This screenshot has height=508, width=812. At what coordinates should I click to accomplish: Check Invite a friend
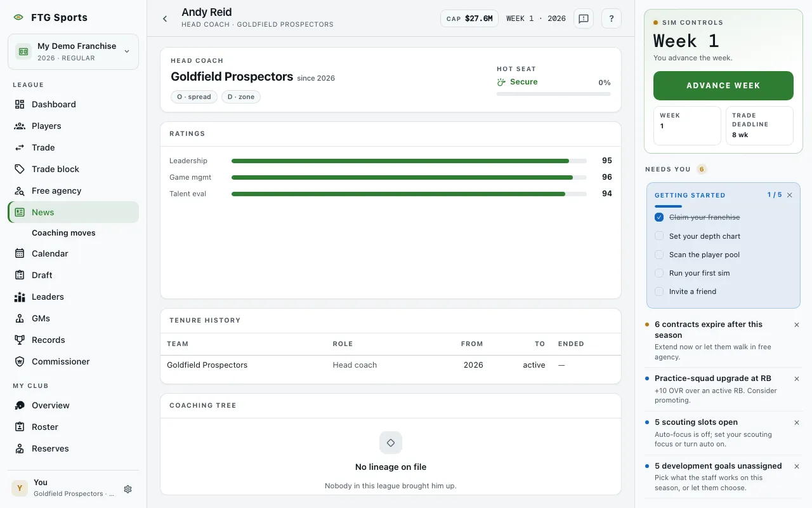(x=659, y=291)
